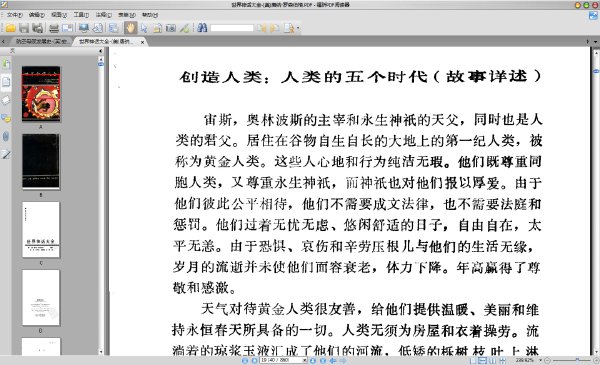Open a file with the folder icon
600x365 pixels.
[10, 28]
